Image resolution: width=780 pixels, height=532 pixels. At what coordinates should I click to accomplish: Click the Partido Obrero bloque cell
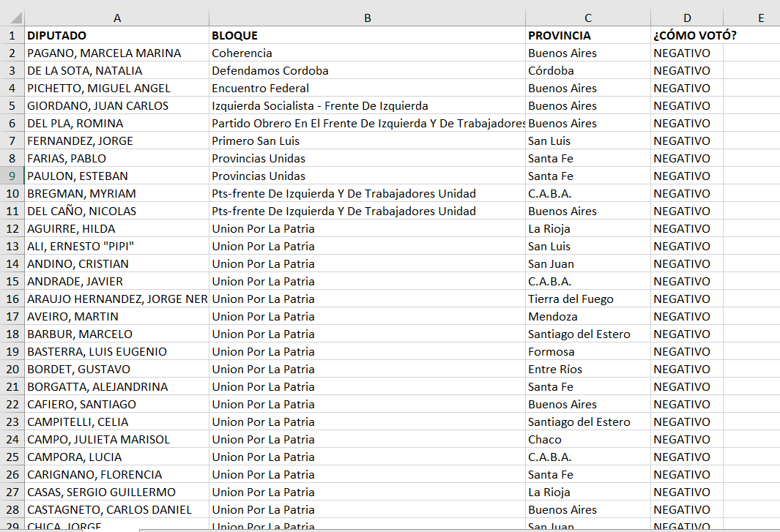pos(367,124)
